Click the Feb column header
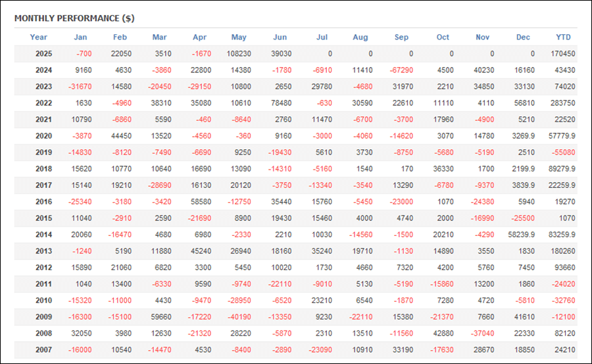The image size is (592, 364). [x=120, y=37]
